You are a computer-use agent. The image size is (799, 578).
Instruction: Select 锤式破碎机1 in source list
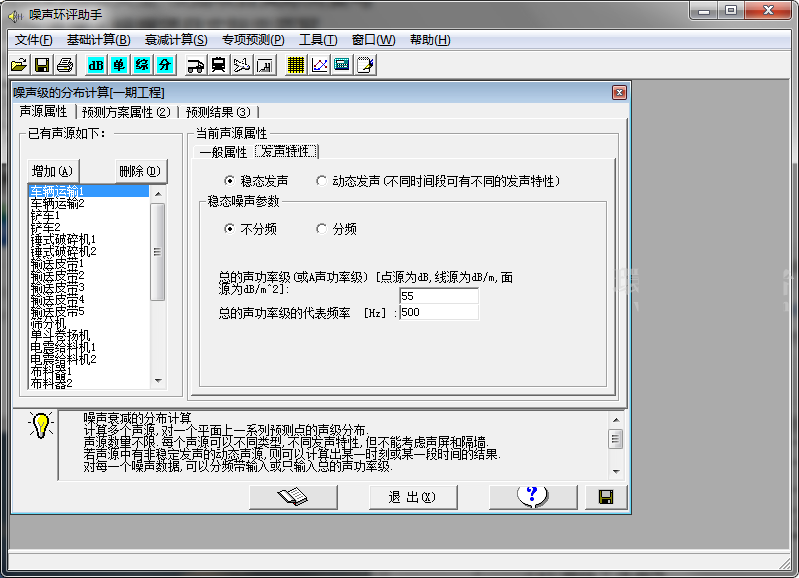tap(89, 240)
